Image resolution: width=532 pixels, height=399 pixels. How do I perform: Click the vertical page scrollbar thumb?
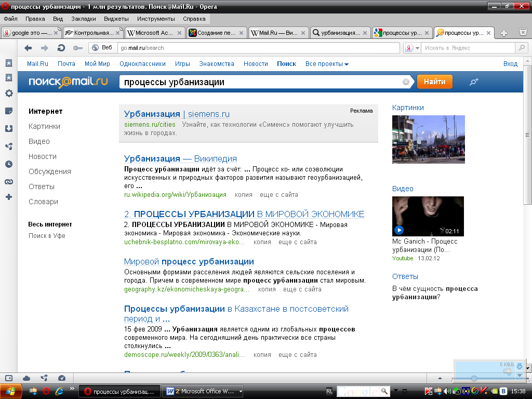[527, 136]
